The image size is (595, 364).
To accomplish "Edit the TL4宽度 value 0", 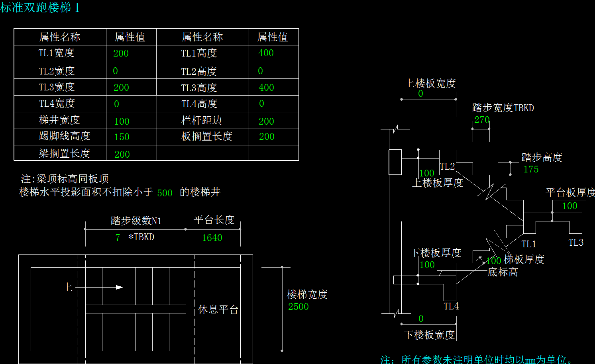I will tap(117, 104).
